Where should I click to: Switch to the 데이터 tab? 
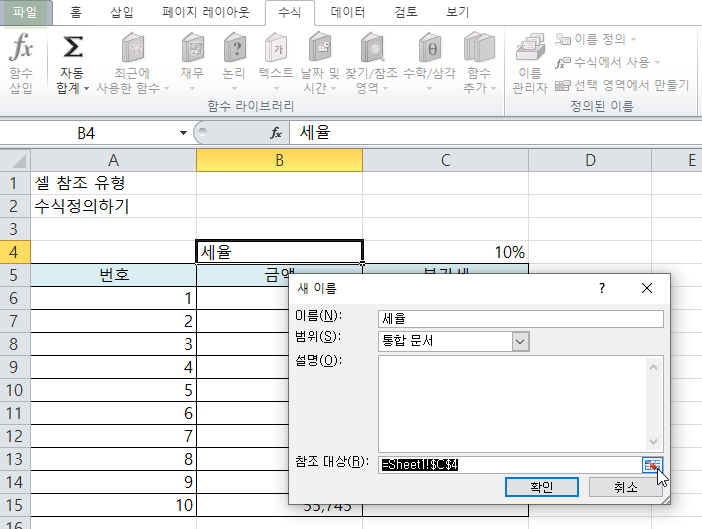tap(348, 12)
